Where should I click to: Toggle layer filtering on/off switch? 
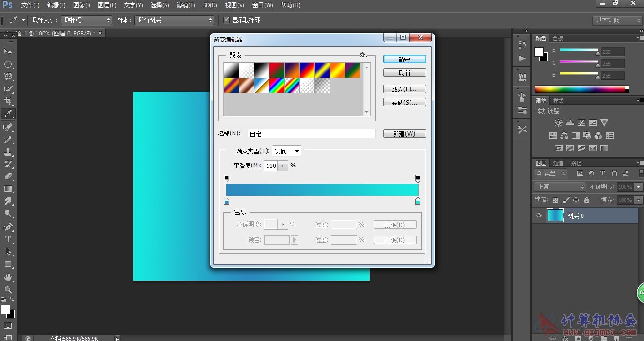641,174
